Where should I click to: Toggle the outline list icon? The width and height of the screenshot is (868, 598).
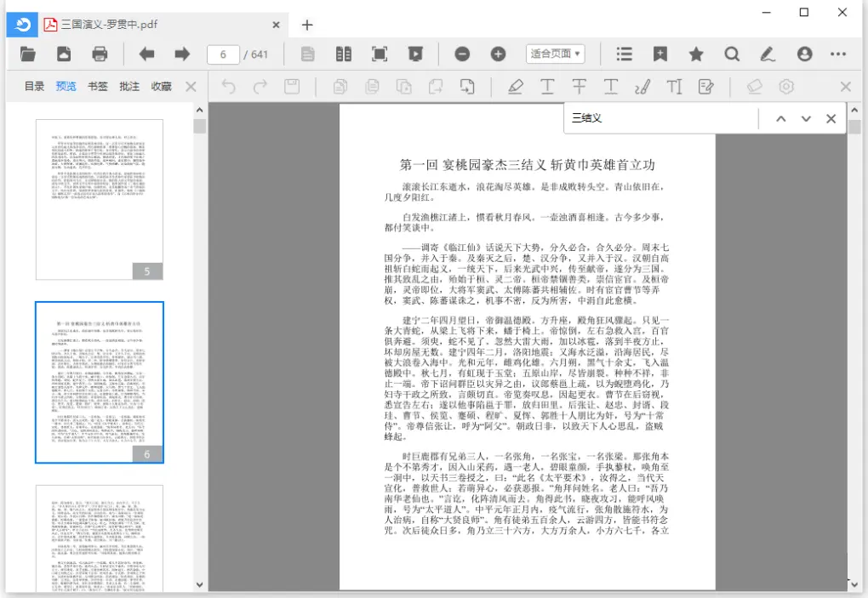tap(625, 54)
